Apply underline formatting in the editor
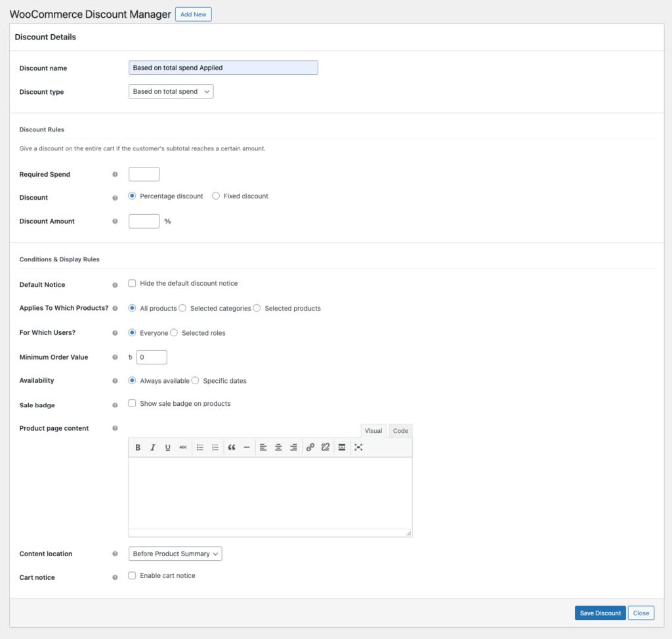Image resolution: width=672 pixels, height=639 pixels. [x=167, y=447]
